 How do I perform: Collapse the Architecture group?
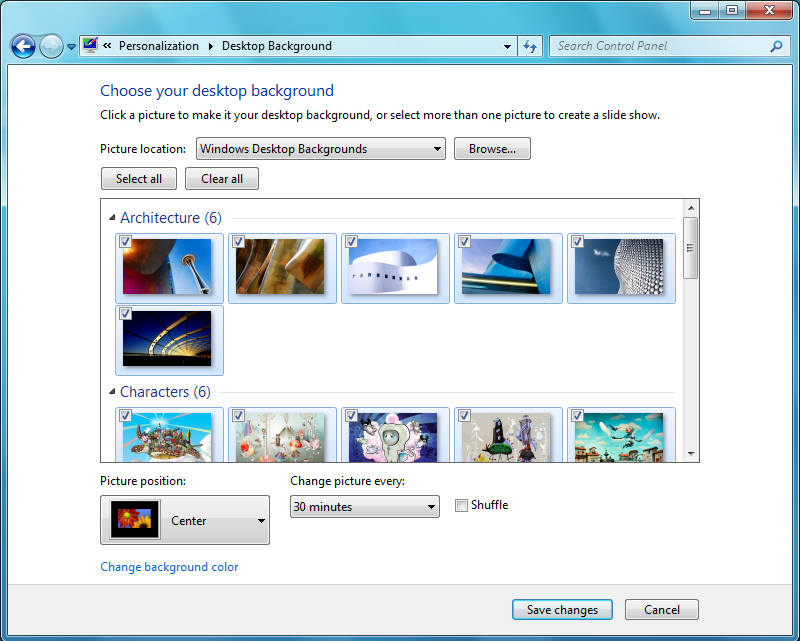click(x=111, y=218)
